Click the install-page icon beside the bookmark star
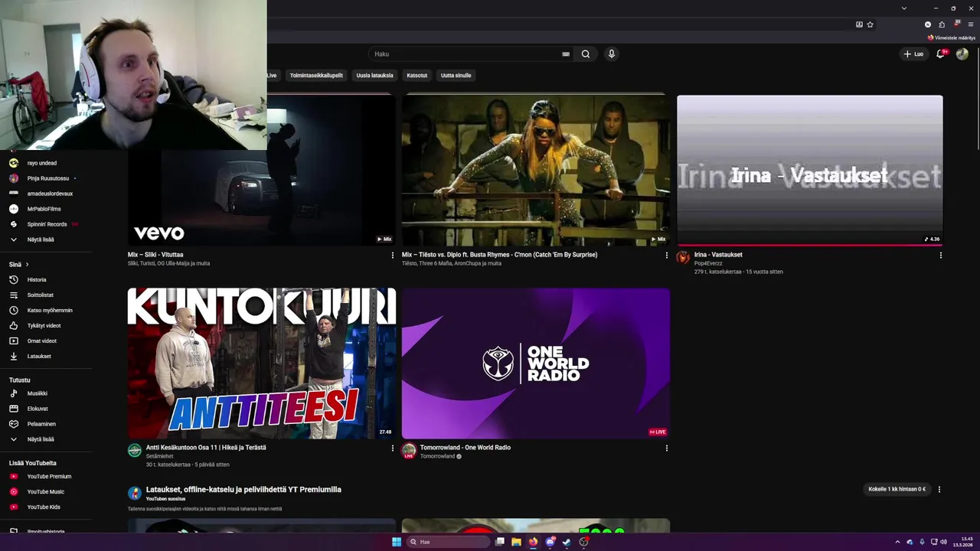This screenshot has height=551, width=980. coord(859,24)
